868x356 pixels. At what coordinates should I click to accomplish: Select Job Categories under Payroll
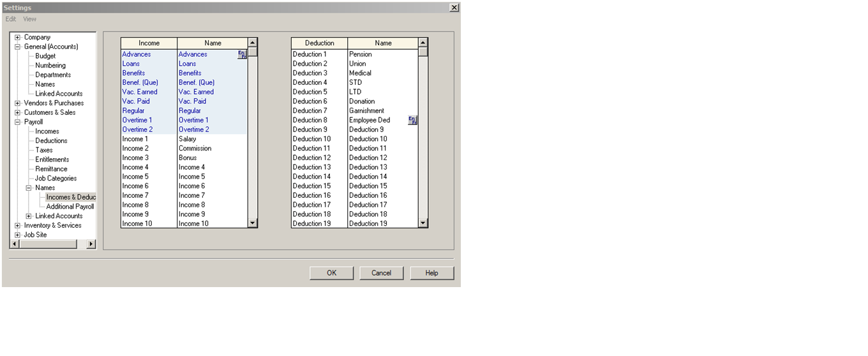point(56,178)
